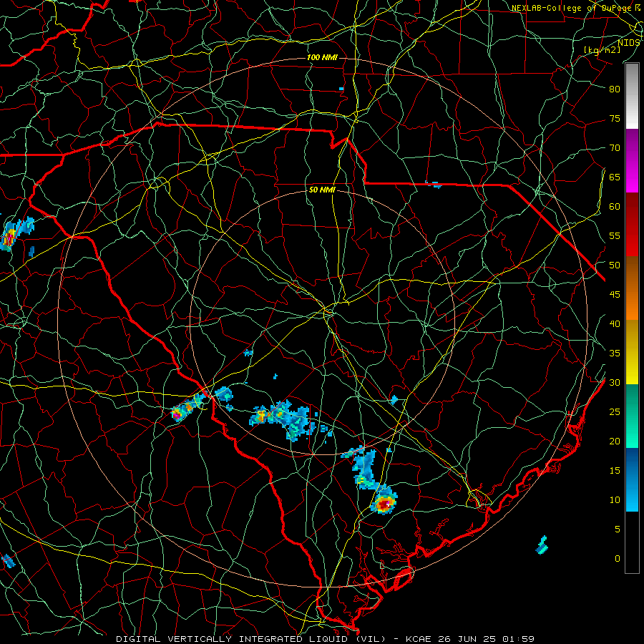Click the legend value "25"
The width and height of the screenshot is (644, 644).
click(x=615, y=412)
